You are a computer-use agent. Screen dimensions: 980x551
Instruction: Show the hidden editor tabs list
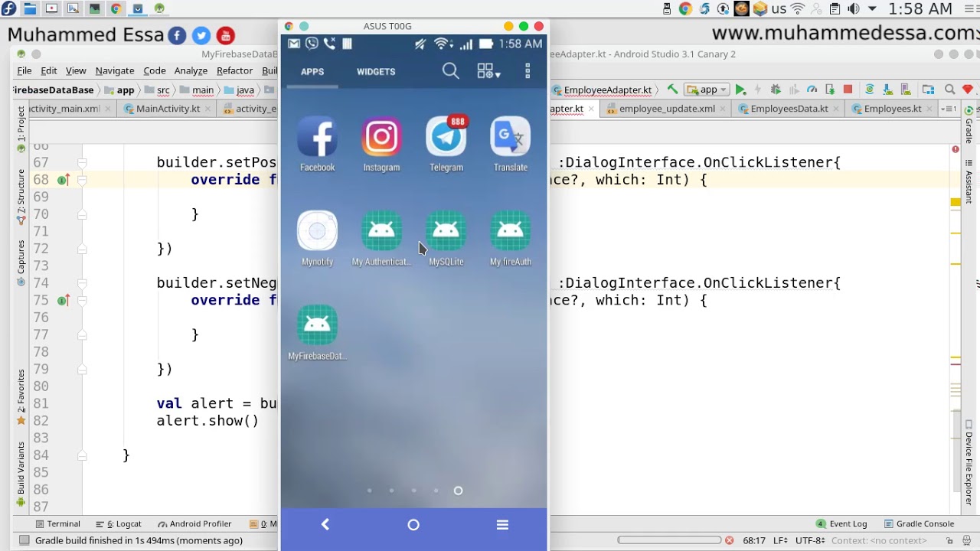click(x=948, y=109)
